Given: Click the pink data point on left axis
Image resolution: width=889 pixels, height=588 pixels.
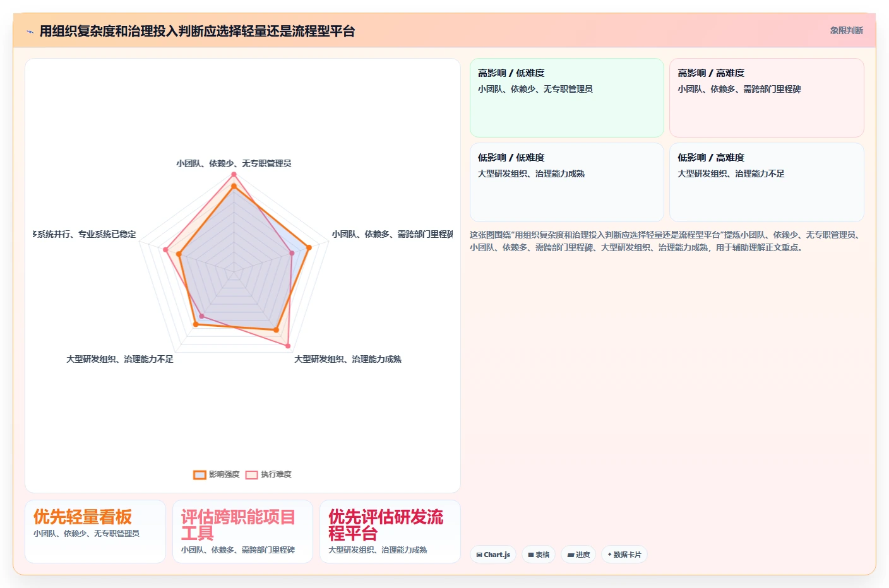Looking at the screenshot, I should [165, 250].
